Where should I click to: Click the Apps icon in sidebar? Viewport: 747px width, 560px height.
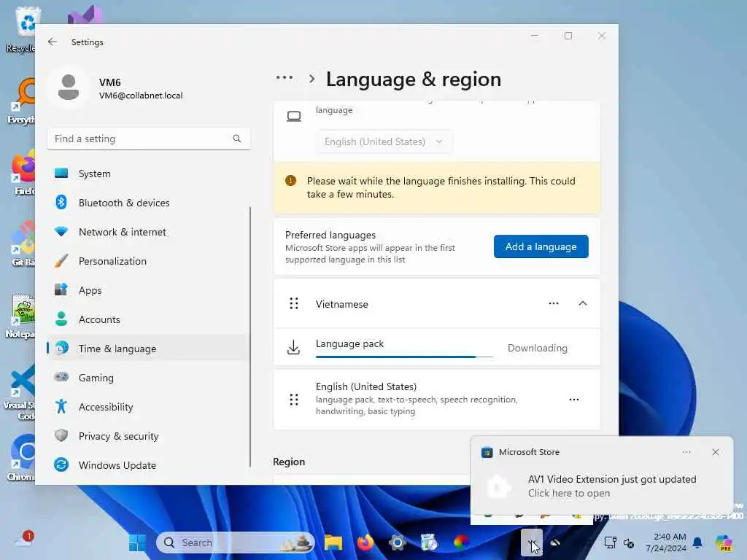61,289
